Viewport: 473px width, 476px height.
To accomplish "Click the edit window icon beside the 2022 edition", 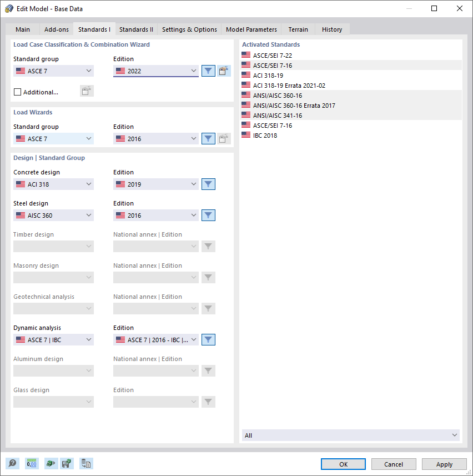I will pos(224,71).
